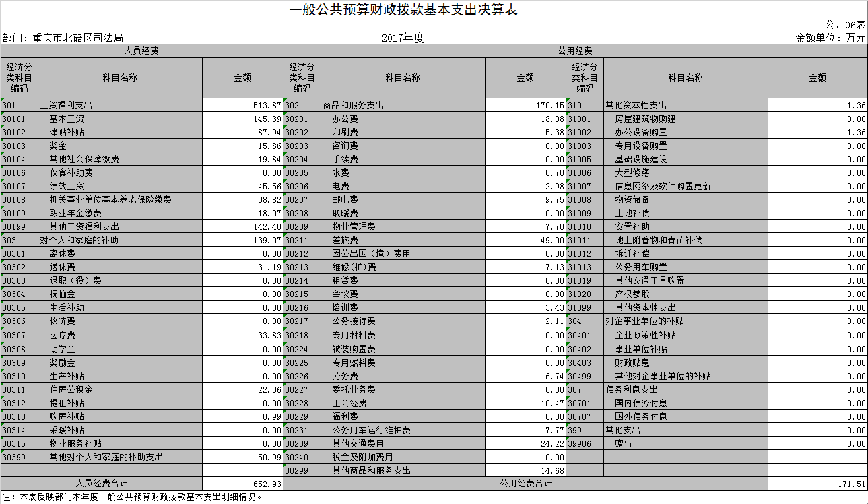Click the cell 其他对个人和家庭的补助支出
The image size is (868, 504).
pos(121,457)
